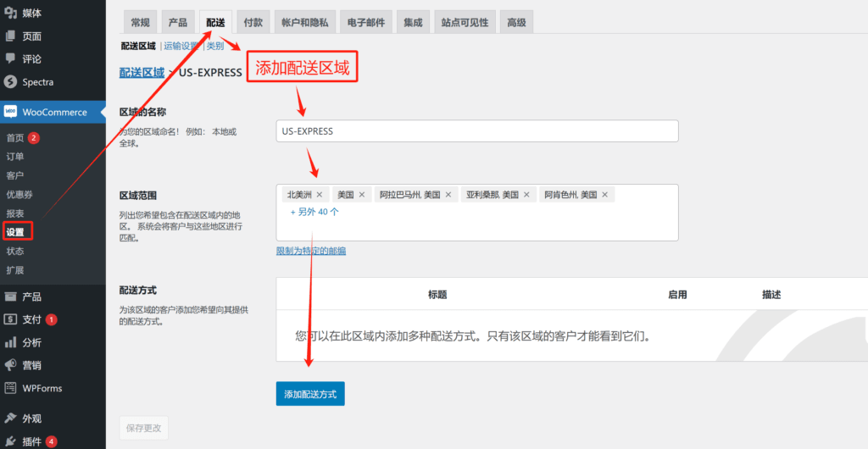The height and width of the screenshot is (449, 868).
Task: Click the Marketing (营销) megaphone icon
Action: click(10, 365)
